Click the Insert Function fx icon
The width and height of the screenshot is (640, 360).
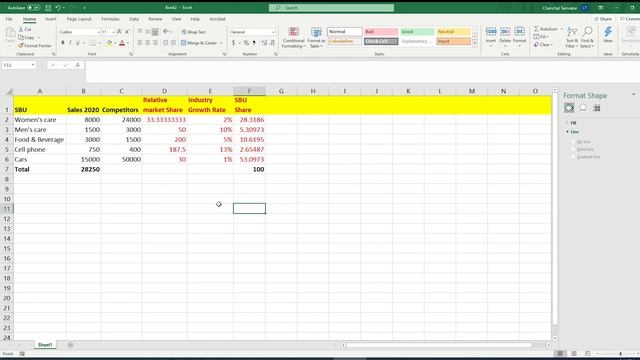click(78, 65)
